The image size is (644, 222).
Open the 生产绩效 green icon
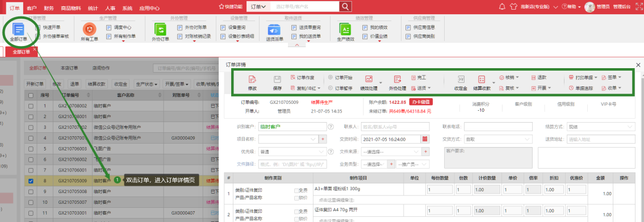point(345,29)
